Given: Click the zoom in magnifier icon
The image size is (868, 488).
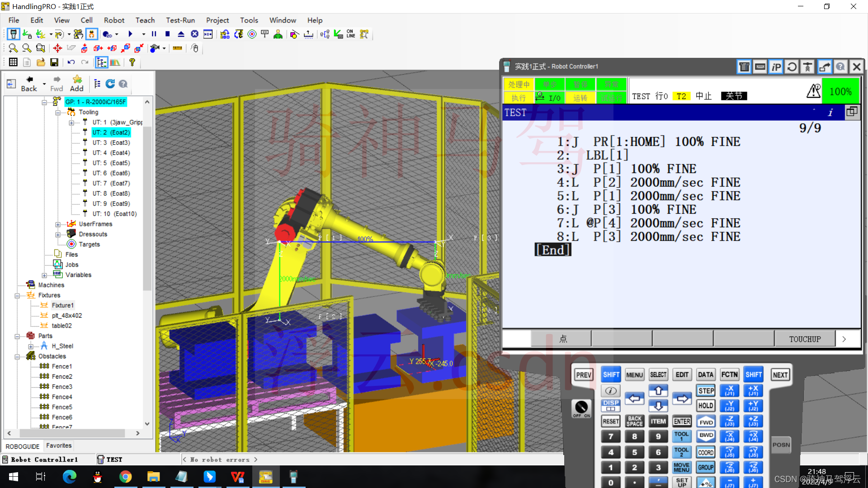Looking at the screenshot, I should point(13,48).
